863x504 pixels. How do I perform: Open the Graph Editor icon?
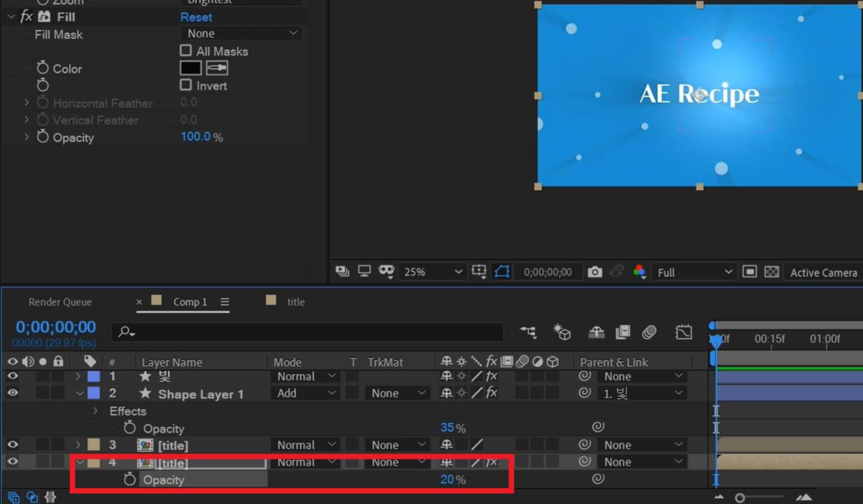point(684,332)
